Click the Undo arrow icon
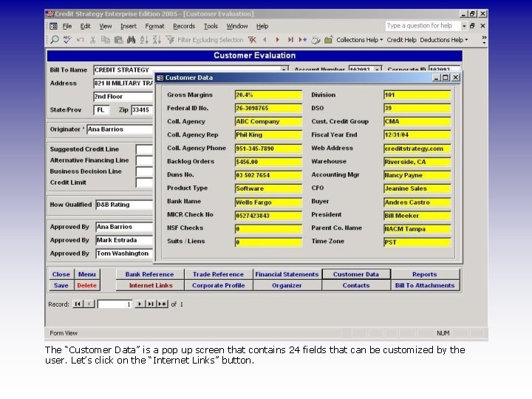 click(81, 40)
